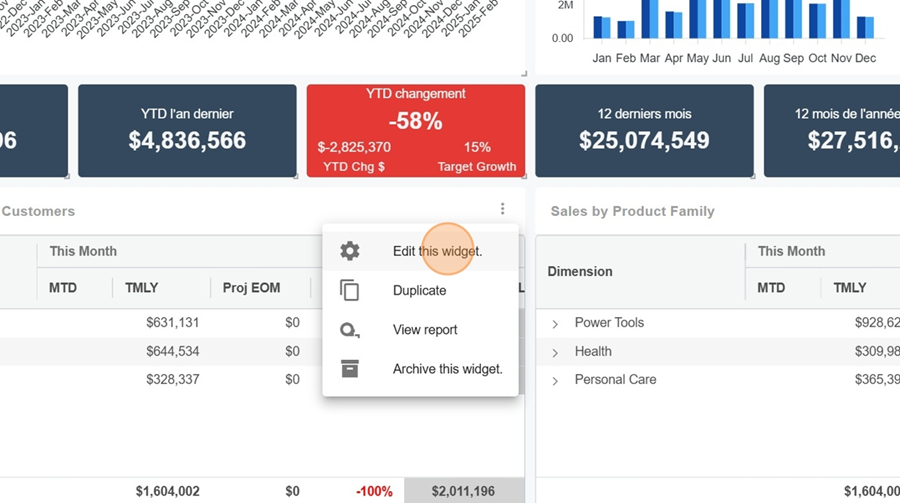
Task: Click the YTD l'an dernier tile
Action: click(187, 131)
